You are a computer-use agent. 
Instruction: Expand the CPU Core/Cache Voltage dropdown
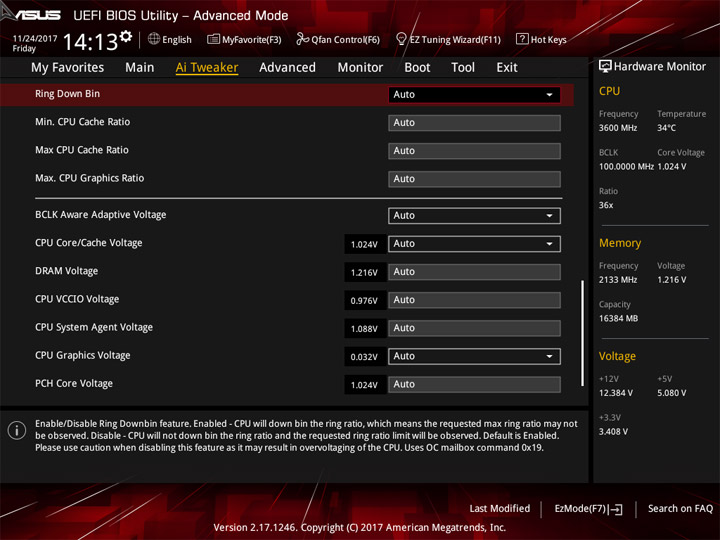(x=474, y=244)
